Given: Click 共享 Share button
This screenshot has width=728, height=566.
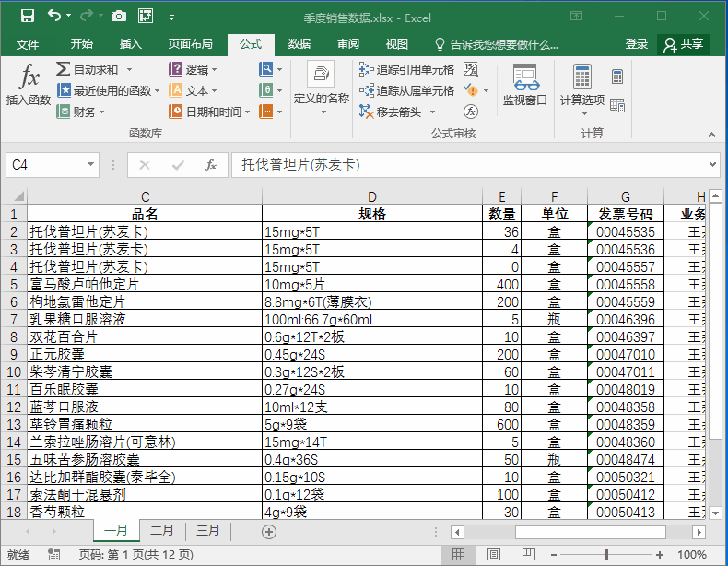Looking at the screenshot, I should [x=684, y=44].
